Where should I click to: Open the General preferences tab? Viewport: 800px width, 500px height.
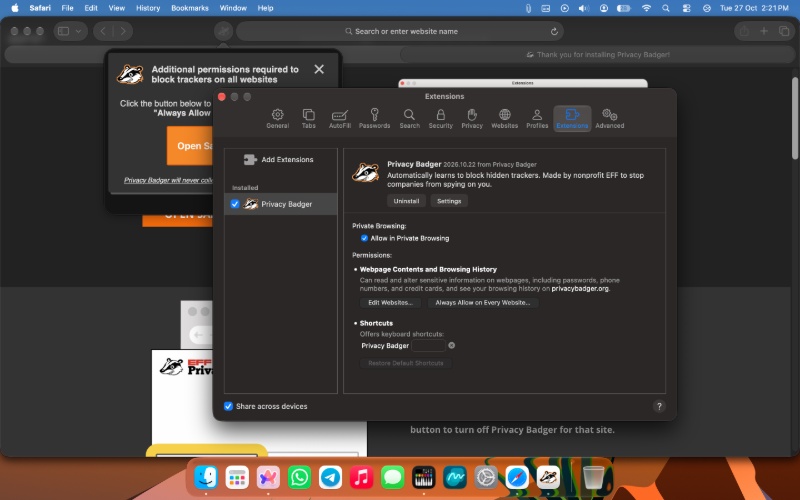pyautogui.click(x=277, y=118)
